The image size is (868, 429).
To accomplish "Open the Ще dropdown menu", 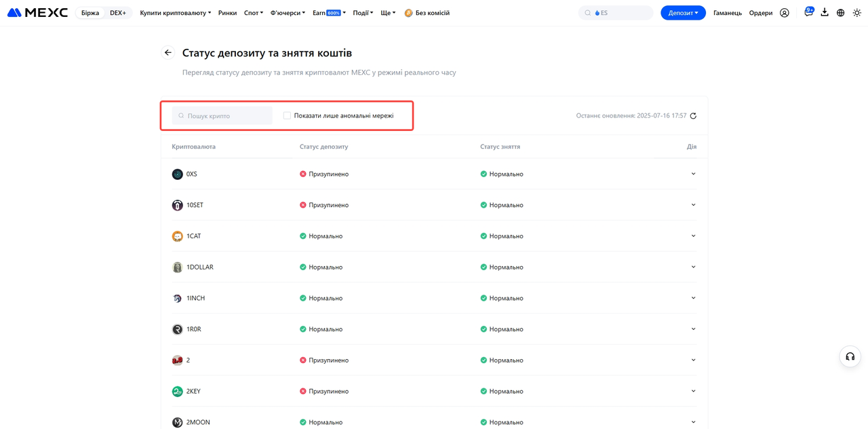I will coord(388,13).
